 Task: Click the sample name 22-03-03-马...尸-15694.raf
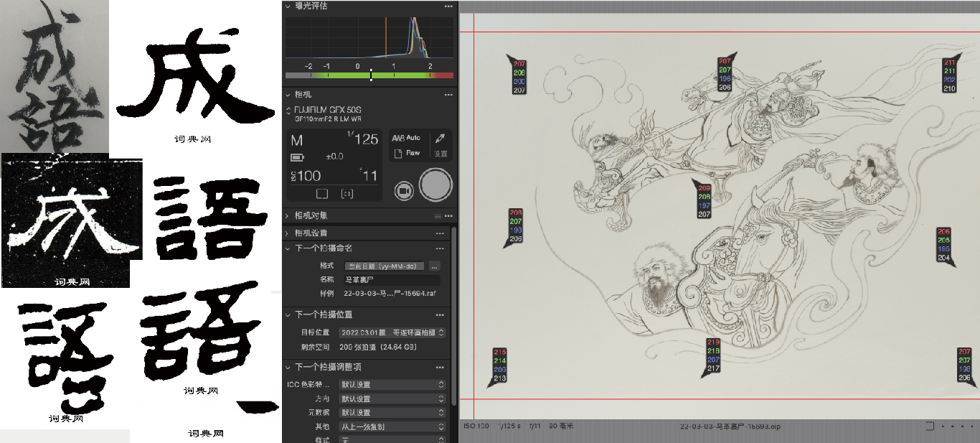coord(390,294)
